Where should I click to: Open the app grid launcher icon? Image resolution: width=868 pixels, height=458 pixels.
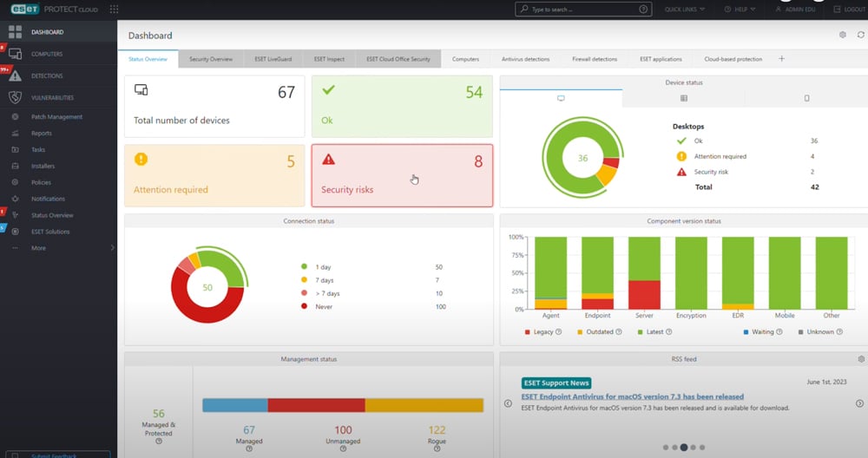click(114, 10)
